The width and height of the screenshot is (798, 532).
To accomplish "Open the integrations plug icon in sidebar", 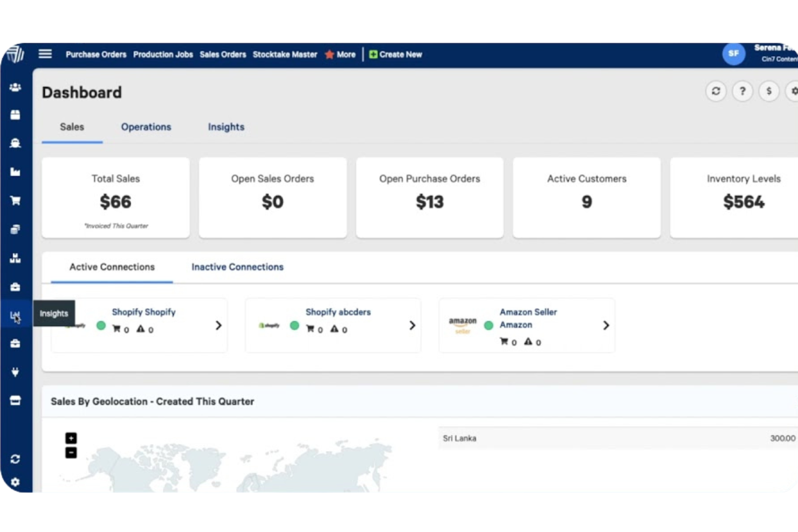I will pos(15,372).
